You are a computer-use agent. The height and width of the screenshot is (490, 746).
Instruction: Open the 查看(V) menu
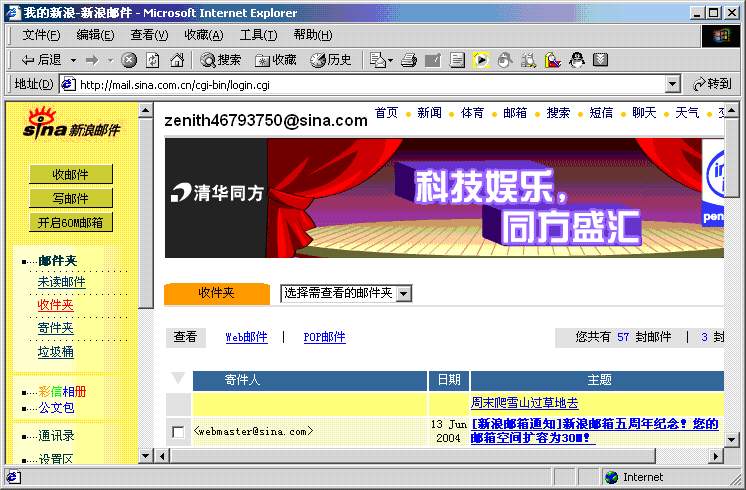click(149, 35)
